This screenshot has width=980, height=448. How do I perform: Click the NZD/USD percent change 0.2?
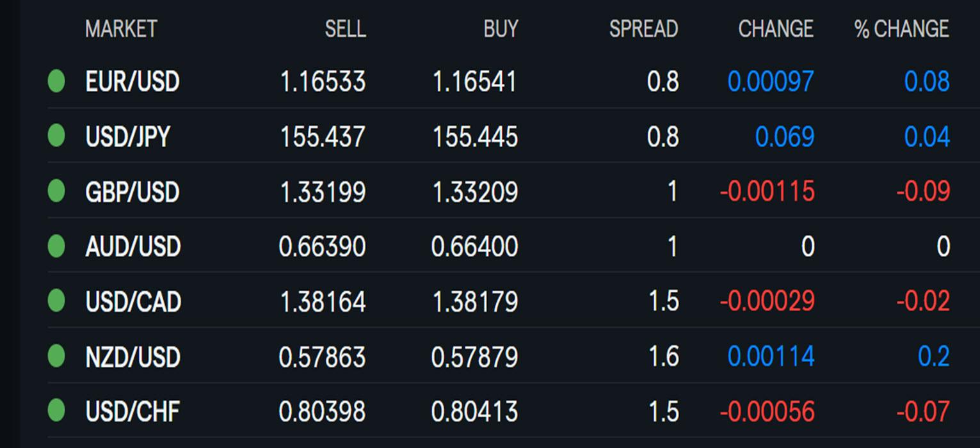(934, 356)
